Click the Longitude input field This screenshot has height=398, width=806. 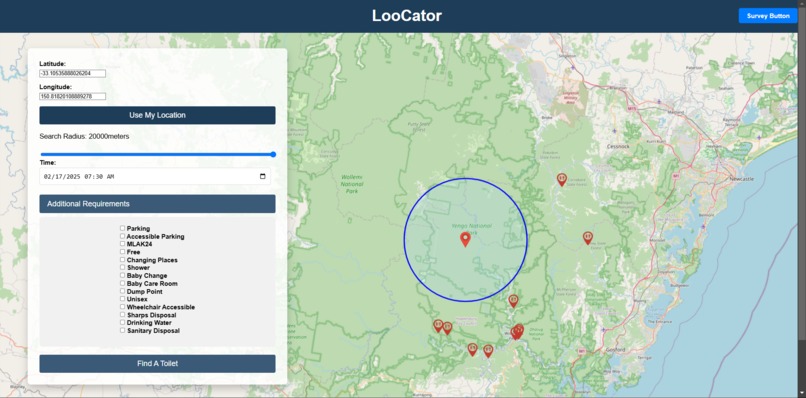[72, 97]
